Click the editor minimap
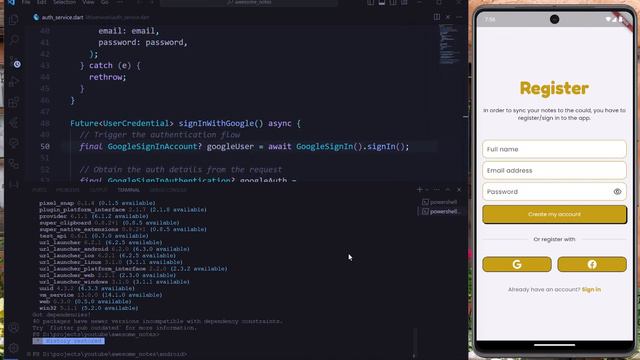 pos(449,44)
